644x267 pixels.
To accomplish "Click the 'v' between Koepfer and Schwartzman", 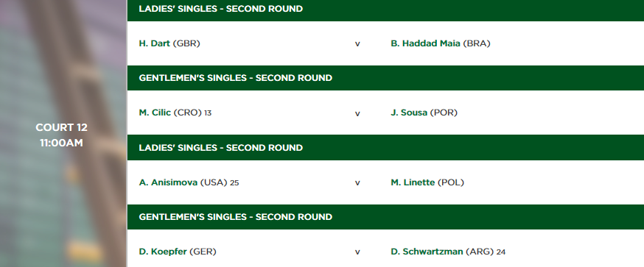I will (357, 252).
